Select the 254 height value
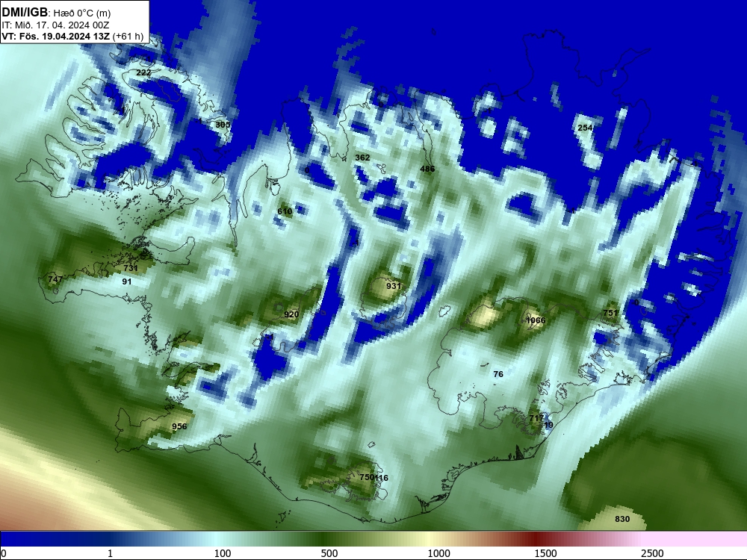The width and height of the screenshot is (747, 560). coord(585,128)
